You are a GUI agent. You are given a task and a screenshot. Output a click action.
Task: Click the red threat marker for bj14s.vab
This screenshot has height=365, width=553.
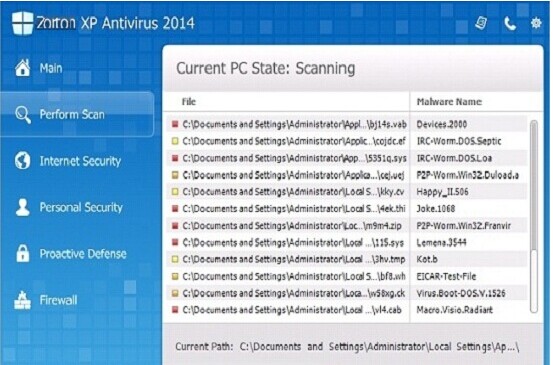point(175,124)
